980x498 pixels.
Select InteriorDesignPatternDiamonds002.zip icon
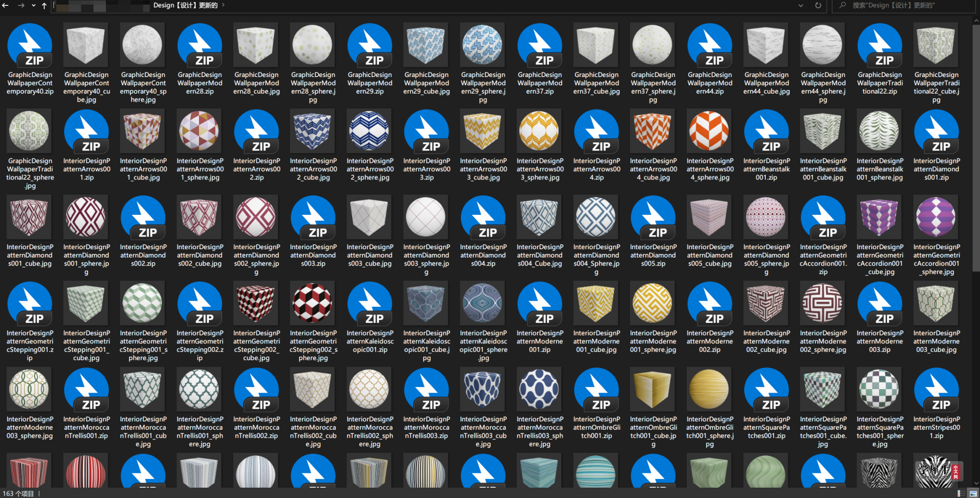143,217
